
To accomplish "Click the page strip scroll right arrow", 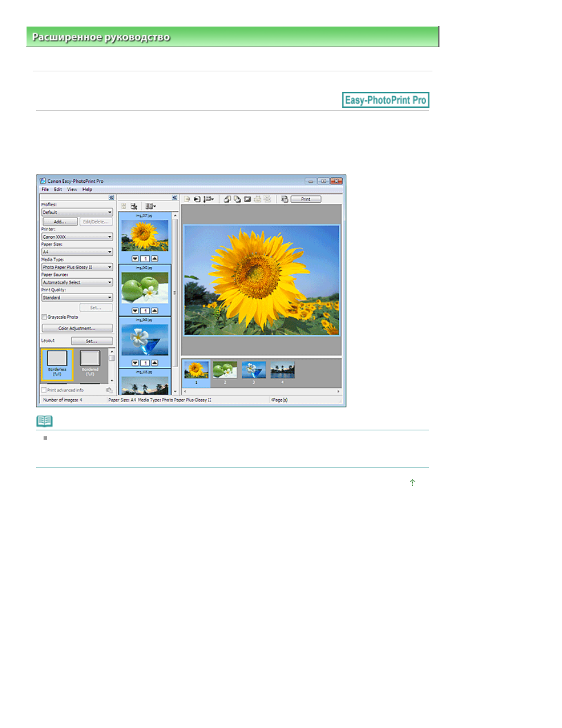I will 338,391.
